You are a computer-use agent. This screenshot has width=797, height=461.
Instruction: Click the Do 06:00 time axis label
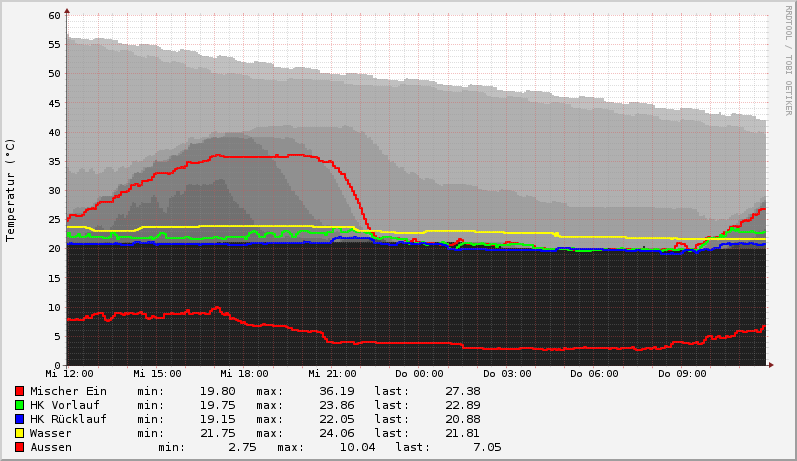[594, 374]
